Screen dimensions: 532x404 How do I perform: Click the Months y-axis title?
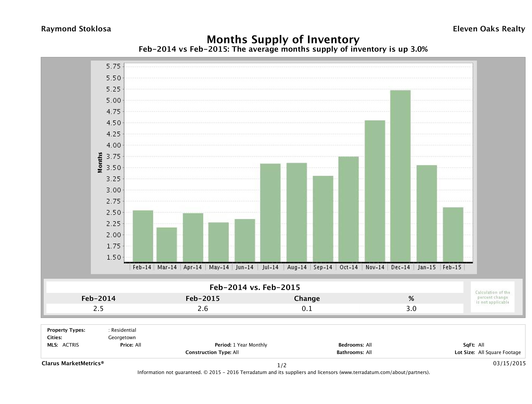click(x=100, y=163)
